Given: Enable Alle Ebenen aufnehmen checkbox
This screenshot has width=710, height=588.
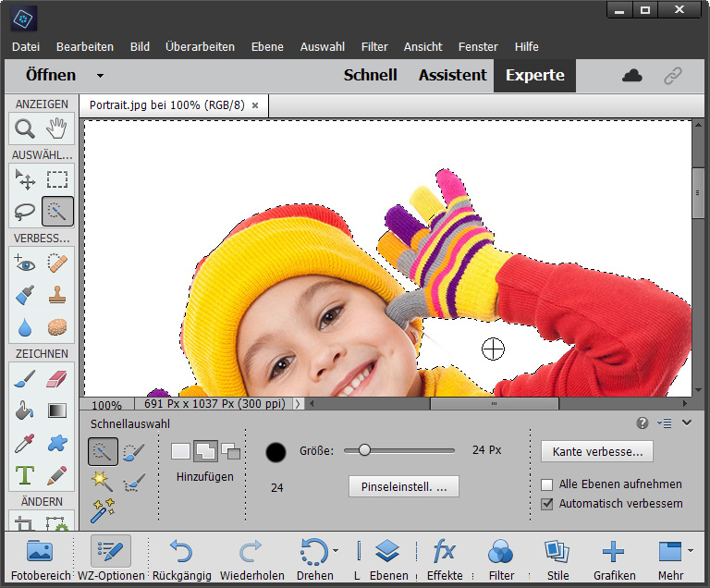Looking at the screenshot, I should coord(547,484).
